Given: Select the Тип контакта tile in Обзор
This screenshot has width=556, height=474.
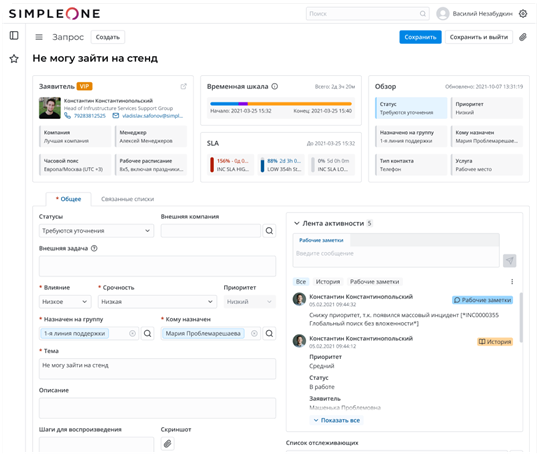Looking at the screenshot, I should coord(411,165).
